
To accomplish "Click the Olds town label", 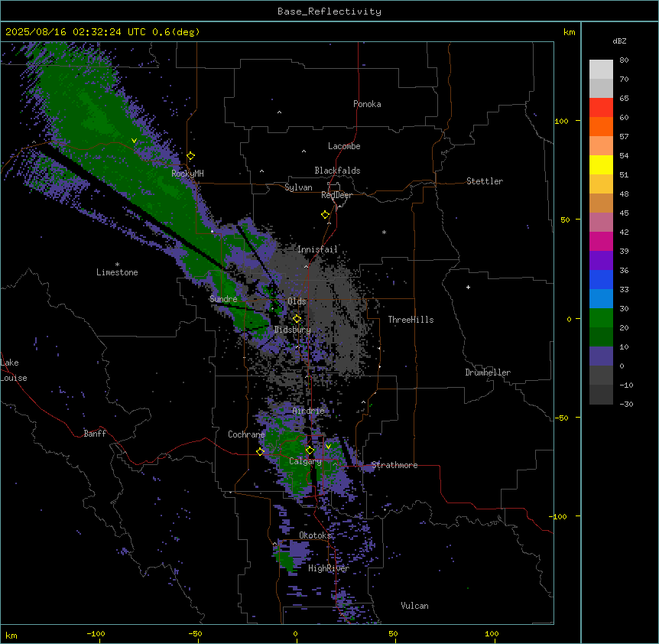I will coord(297,301).
